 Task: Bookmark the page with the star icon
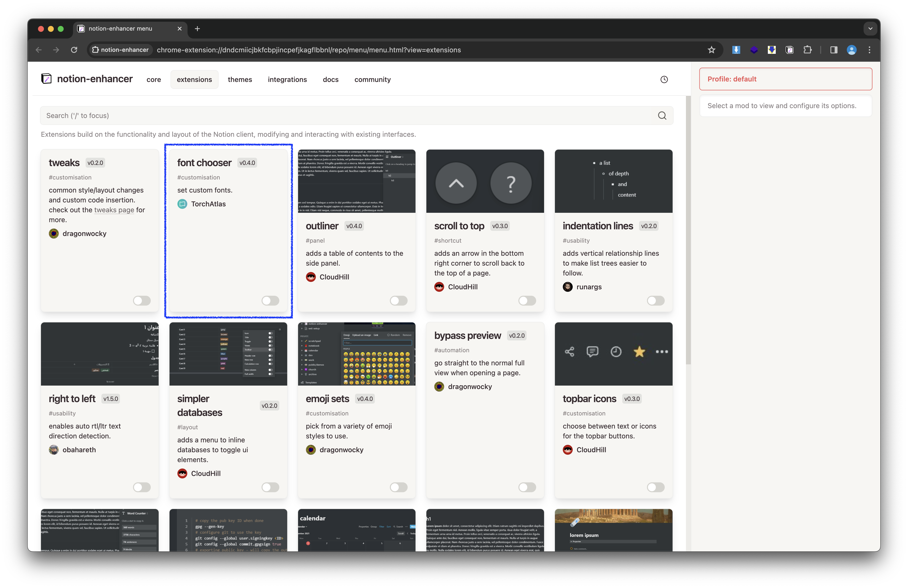click(711, 50)
